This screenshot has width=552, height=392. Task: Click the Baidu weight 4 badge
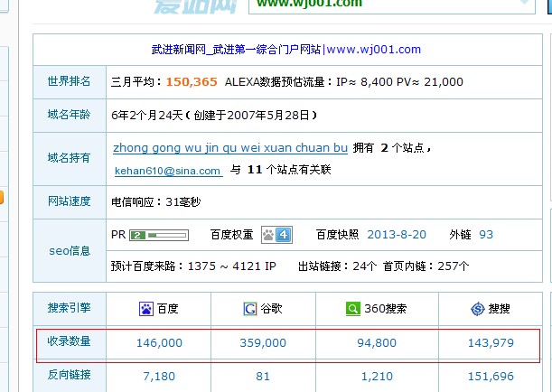276,235
